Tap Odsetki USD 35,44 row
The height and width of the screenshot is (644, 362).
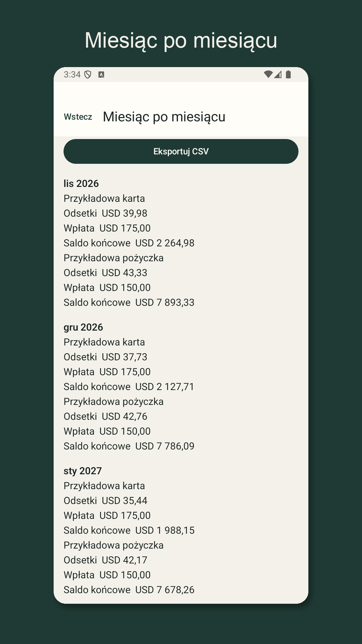pyautogui.click(x=106, y=500)
